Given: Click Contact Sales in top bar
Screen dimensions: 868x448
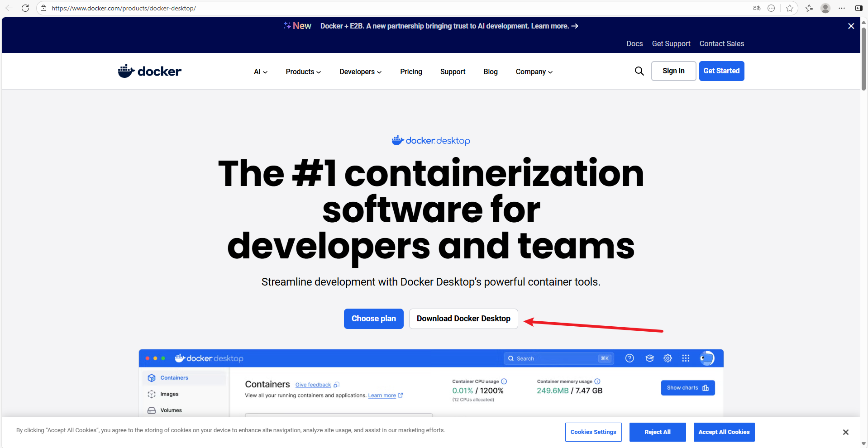Looking at the screenshot, I should click(722, 43).
